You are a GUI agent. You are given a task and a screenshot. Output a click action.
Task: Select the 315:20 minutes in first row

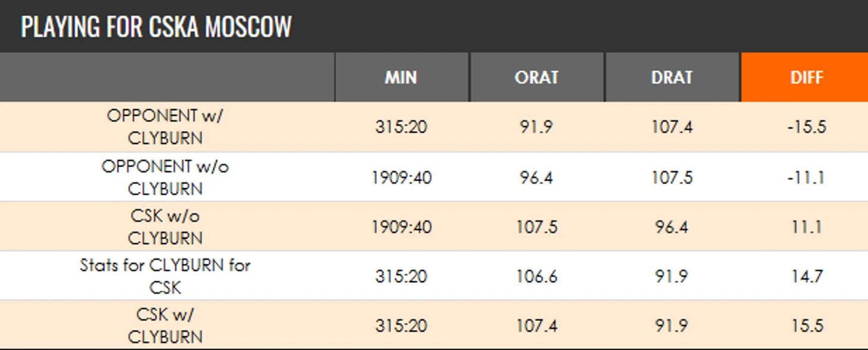(401, 127)
